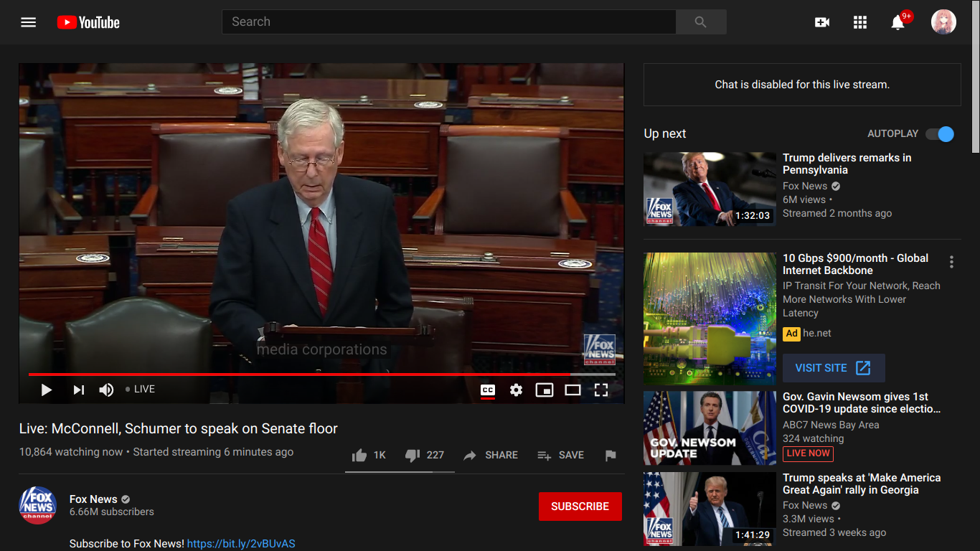Click the VISIT SITE ad button
Screen dimensions: 980x551
(x=834, y=368)
